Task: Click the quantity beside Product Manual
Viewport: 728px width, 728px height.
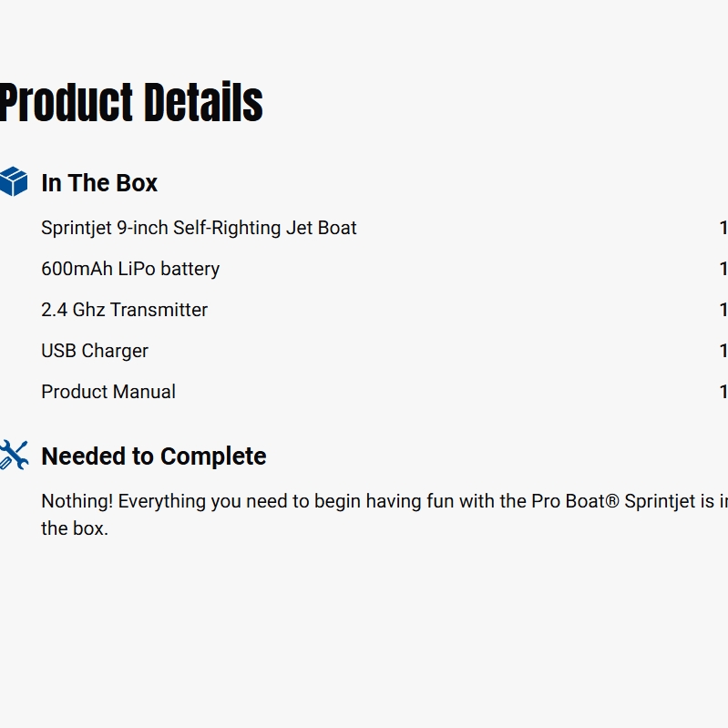Action: coord(723,392)
